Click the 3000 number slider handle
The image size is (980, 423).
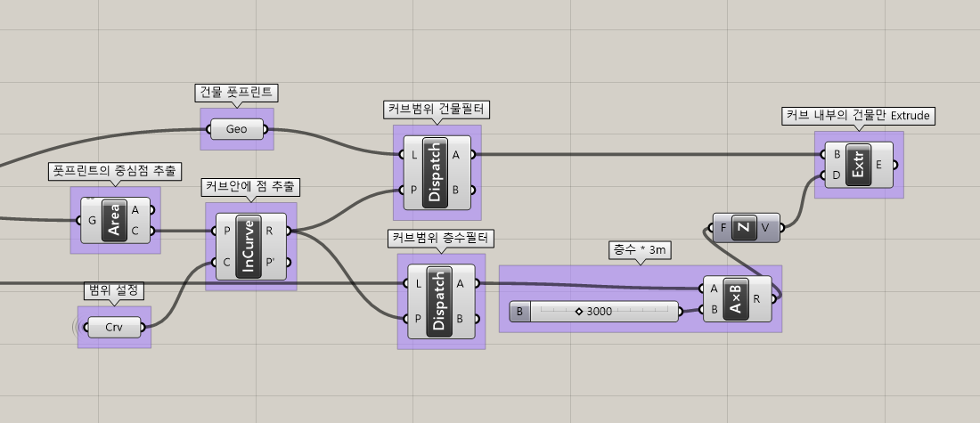click(x=578, y=312)
